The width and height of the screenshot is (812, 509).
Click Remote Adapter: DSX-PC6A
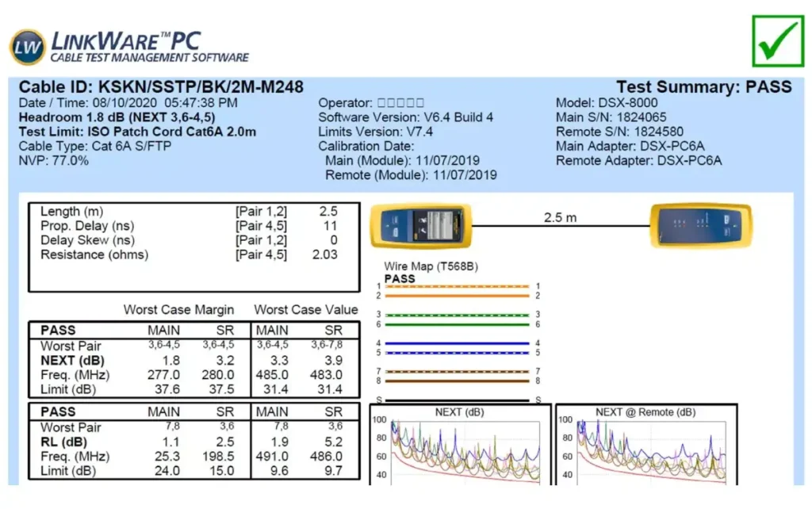pyautogui.click(x=638, y=160)
